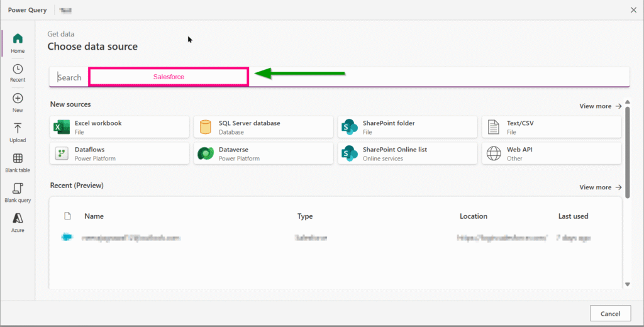Click the New sources heading

[70, 104]
